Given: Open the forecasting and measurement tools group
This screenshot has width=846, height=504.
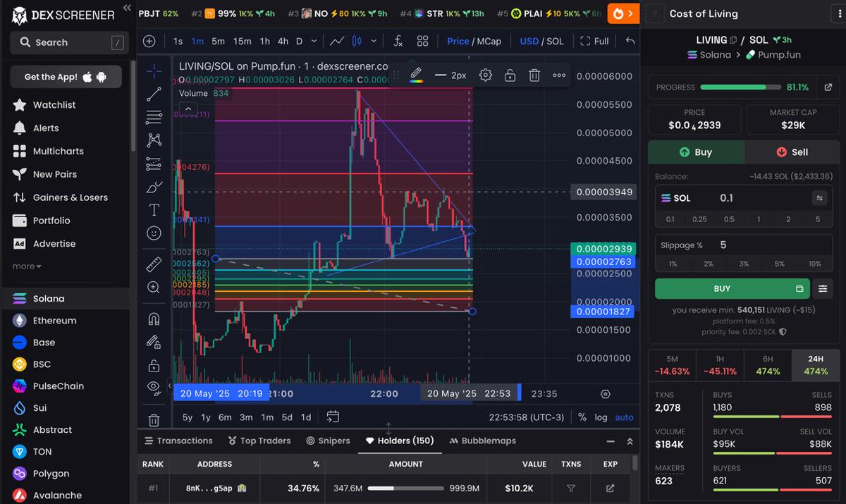Looking at the screenshot, I should [154, 164].
